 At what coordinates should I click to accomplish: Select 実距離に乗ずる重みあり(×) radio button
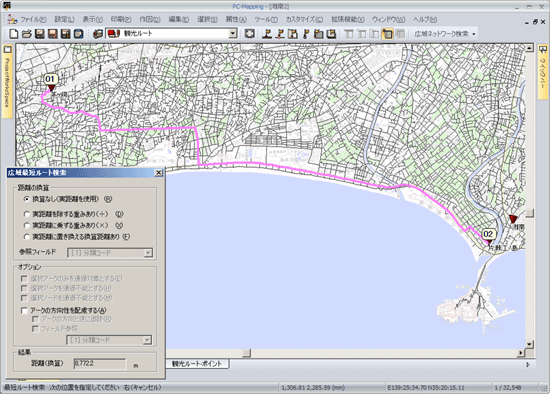pos(26,225)
